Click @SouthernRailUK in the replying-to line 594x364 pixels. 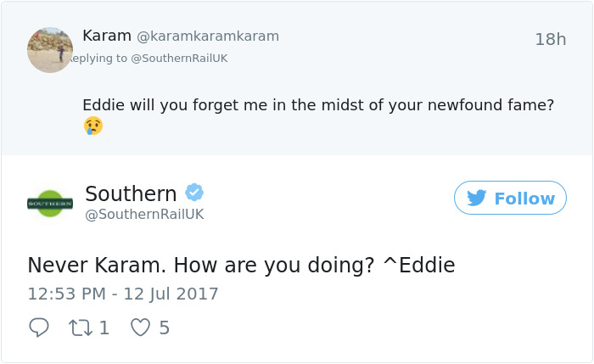click(x=179, y=58)
